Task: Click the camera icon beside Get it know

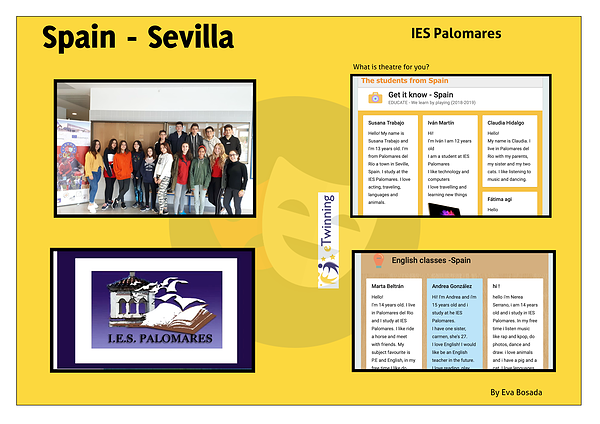Action: 375,98
